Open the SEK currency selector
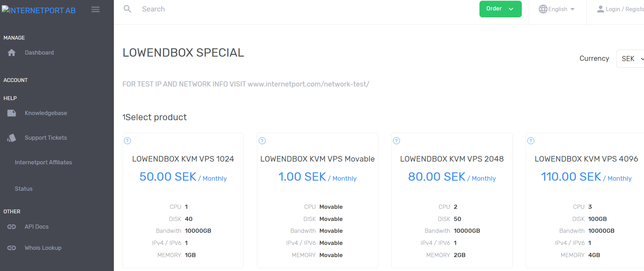 click(x=630, y=59)
